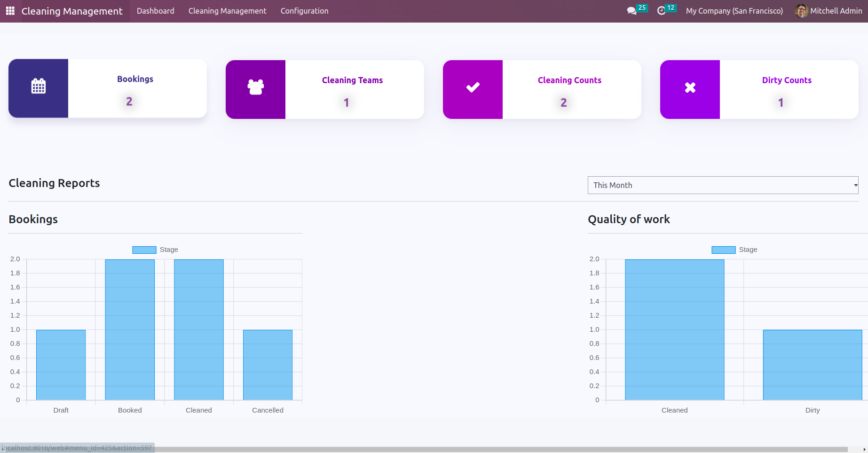
Task: Click the Draft axis label
Action: tap(61, 410)
